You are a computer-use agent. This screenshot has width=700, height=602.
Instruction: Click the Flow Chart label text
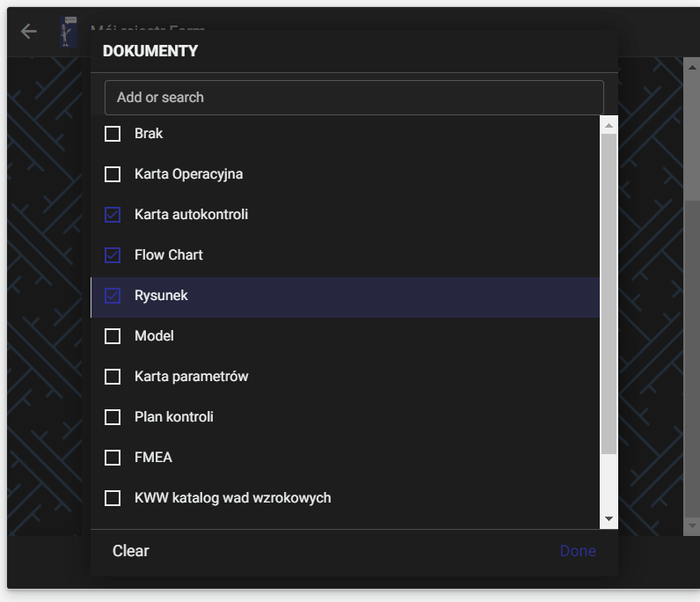169,255
